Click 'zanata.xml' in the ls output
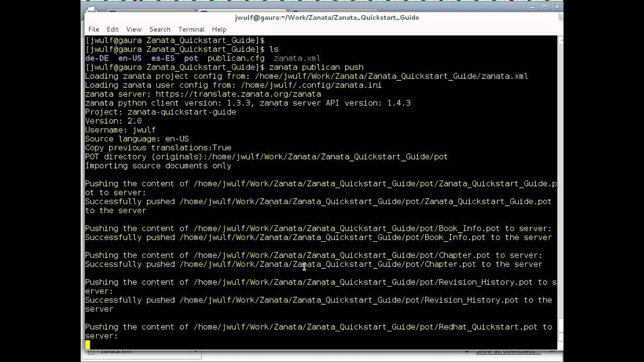644x362 pixels. (x=297, y=58)
